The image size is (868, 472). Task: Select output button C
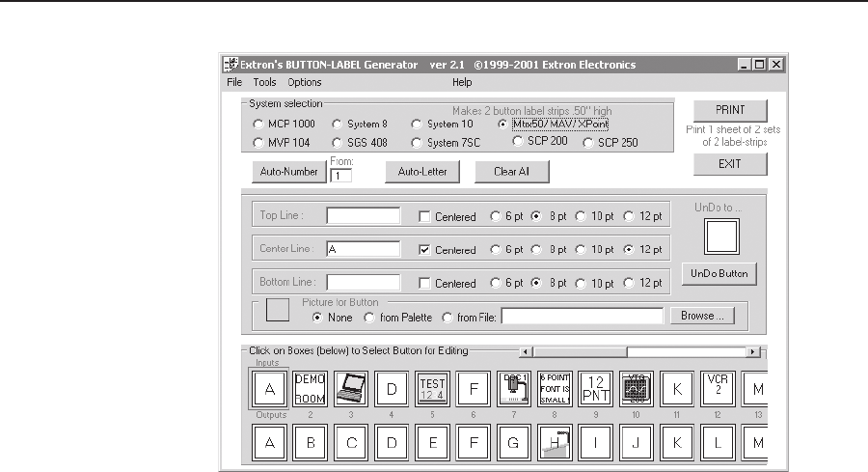351,443
